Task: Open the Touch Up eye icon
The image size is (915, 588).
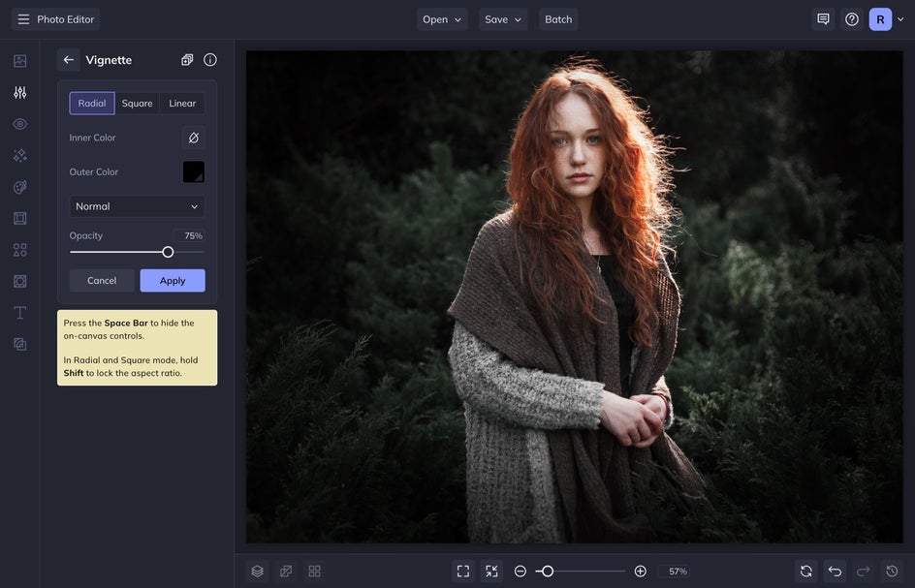Action: pyautogui.click(x=19, y=124)
